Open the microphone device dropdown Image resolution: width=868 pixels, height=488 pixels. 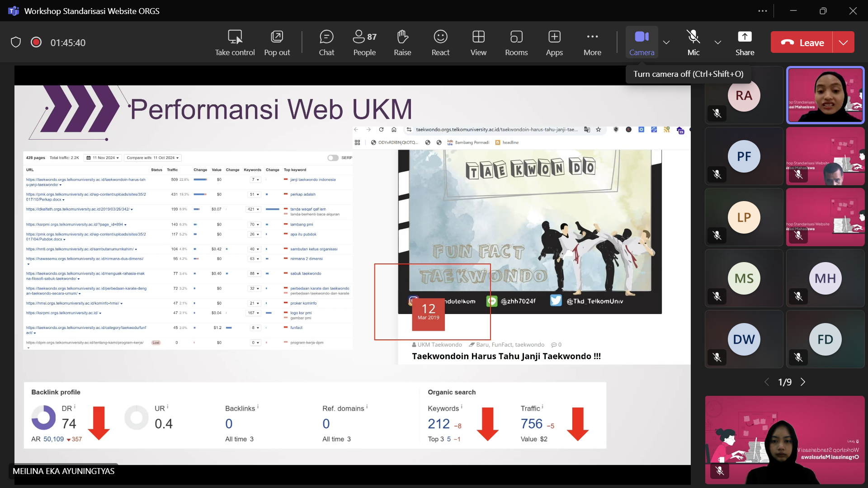(717, 42)
